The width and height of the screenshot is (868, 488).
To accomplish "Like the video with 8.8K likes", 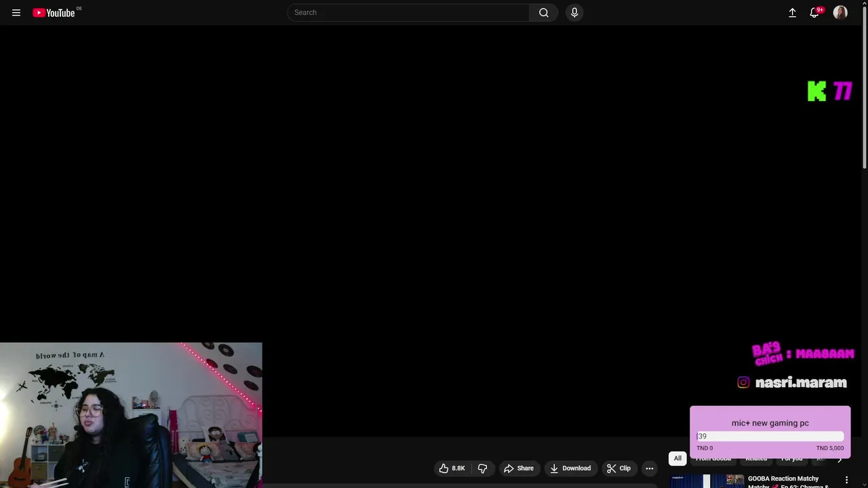I will (x=452, y=468).
